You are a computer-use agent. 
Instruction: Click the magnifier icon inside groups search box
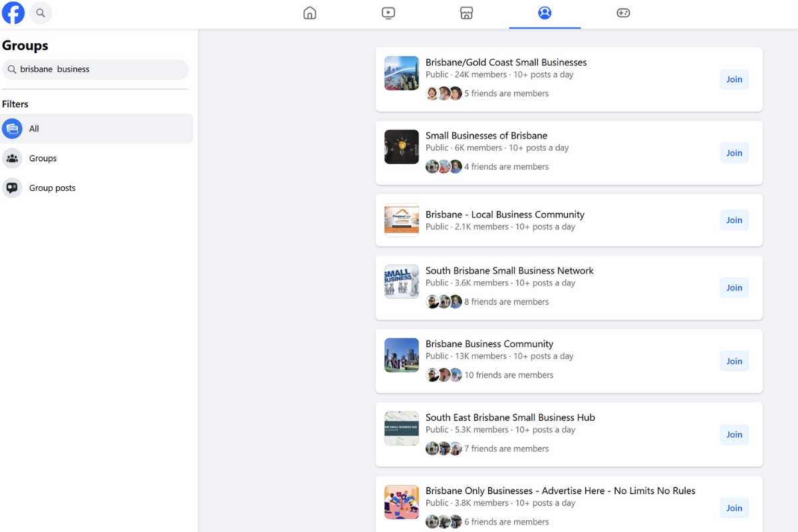point(12,69)
